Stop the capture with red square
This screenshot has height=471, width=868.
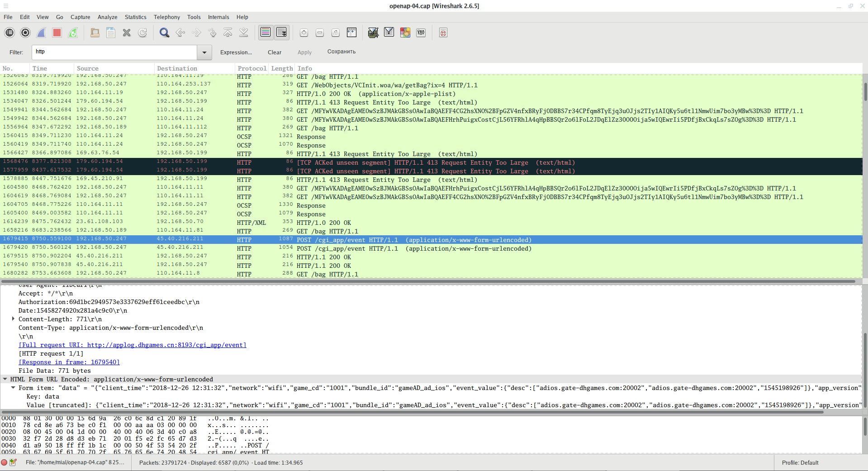(57, 33)
